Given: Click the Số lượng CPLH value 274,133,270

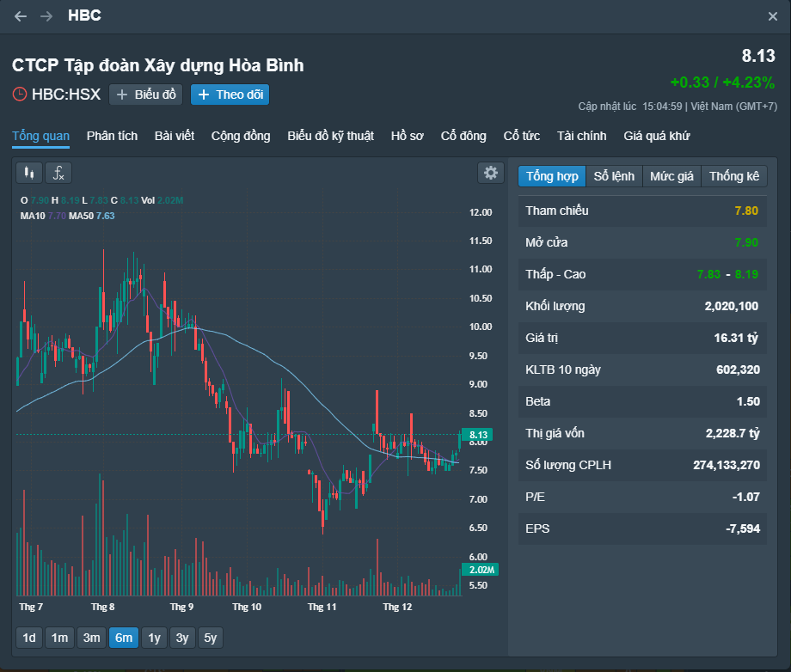Looking at the screenshot, I should coord(726,465).
